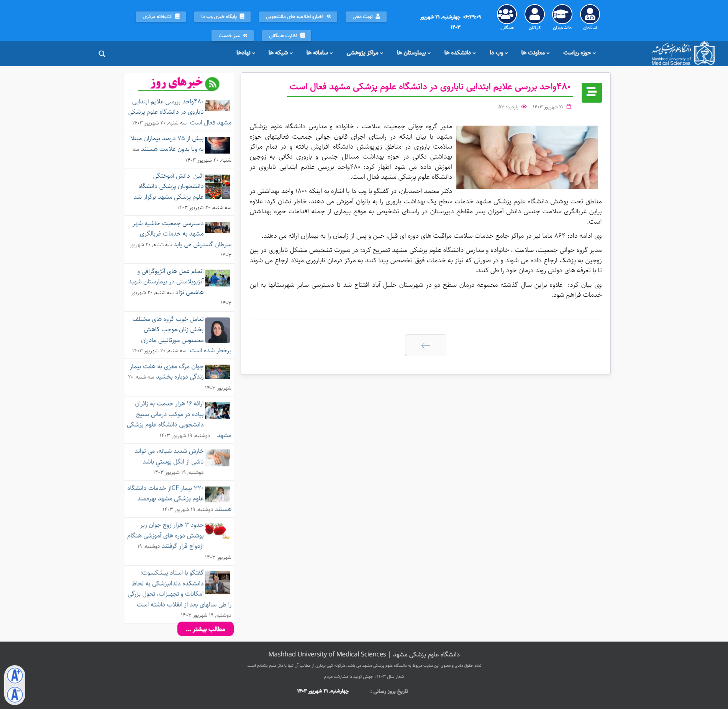
Task: Expand the سامانه ها menu
Action: 320,53
